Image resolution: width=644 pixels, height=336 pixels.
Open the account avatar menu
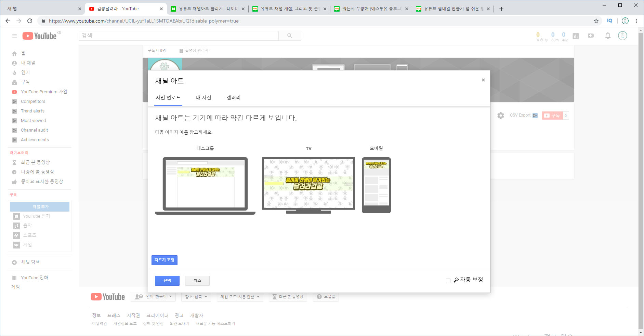tap(622, 36)
